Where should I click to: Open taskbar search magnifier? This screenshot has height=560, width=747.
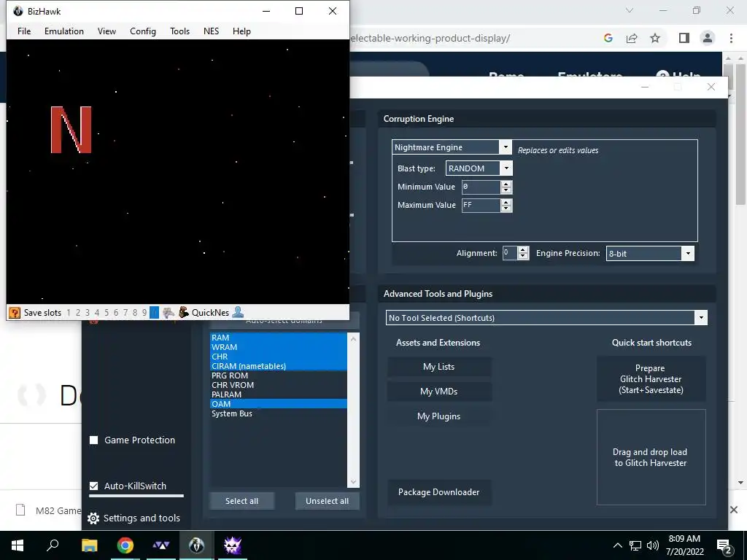point(53,545)
